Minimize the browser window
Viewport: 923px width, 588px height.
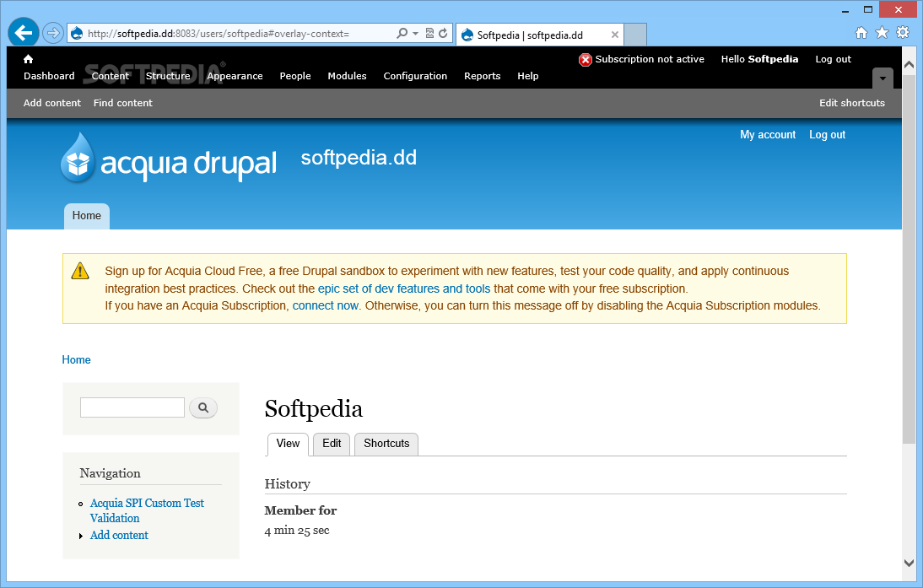pyautogui.click(x=845, y=10)
